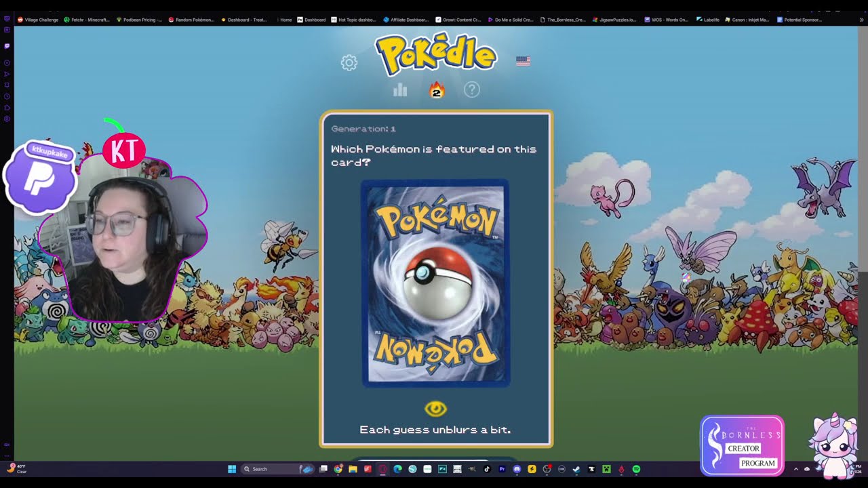Open the sidebar history clock icon
Screen dimensions: 868x488
pos(7,96)
